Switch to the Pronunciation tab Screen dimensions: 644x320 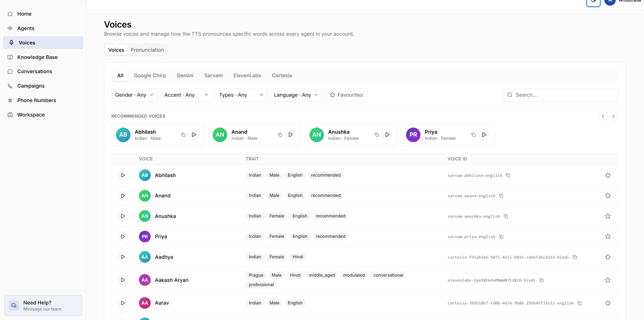coord(147,50)
